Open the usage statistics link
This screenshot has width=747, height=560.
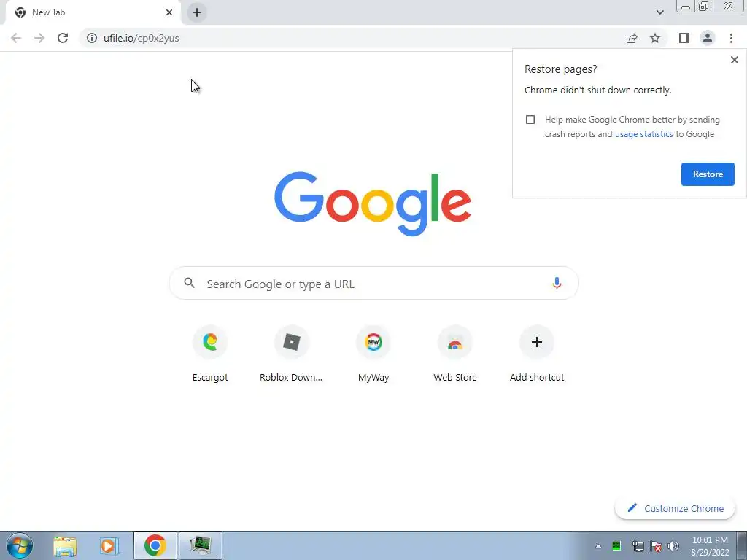[x=643, y=134]
